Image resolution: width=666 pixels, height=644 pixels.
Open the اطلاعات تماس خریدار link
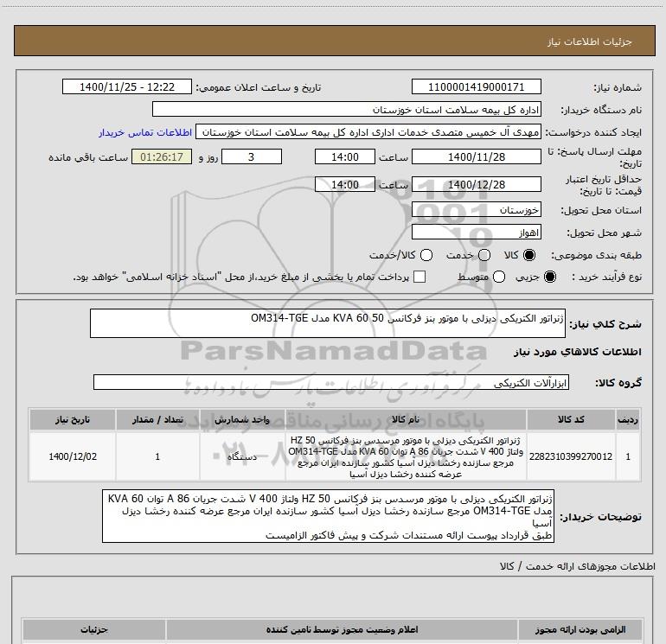[145, 132]
